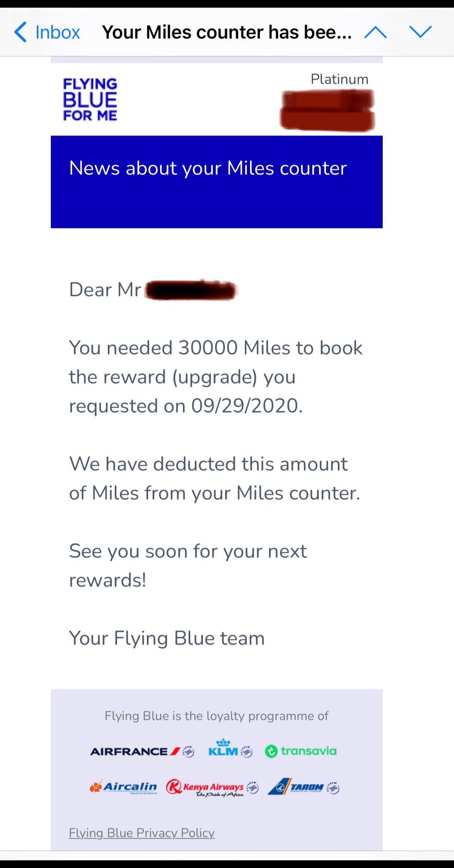Tap the Platinum status label
The image size is (454, 868).
(x=339, y=79)
